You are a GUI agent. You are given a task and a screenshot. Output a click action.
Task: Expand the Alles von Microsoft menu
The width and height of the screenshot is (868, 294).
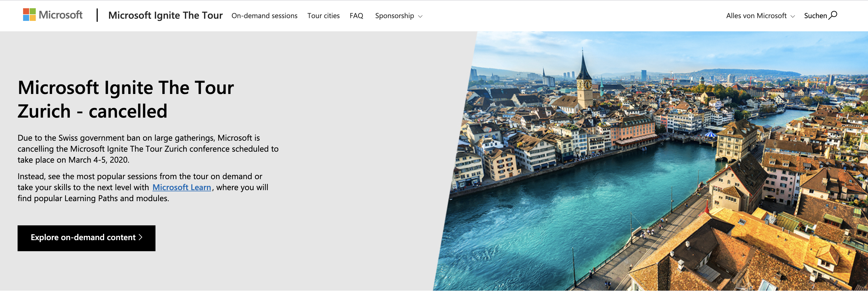761,16
